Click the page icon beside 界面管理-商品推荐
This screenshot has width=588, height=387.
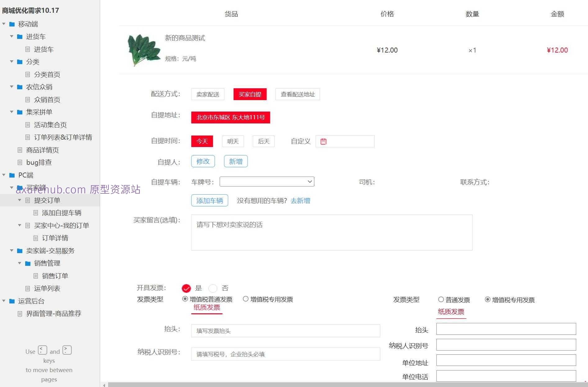click(20, 313)
